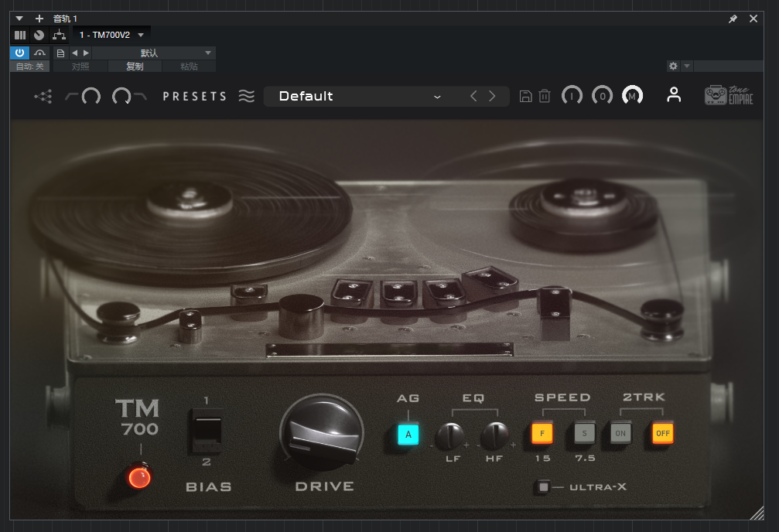Select slow speed S 7.5 button
Viewport: 779px width, 532px height.
pos(585,433)
